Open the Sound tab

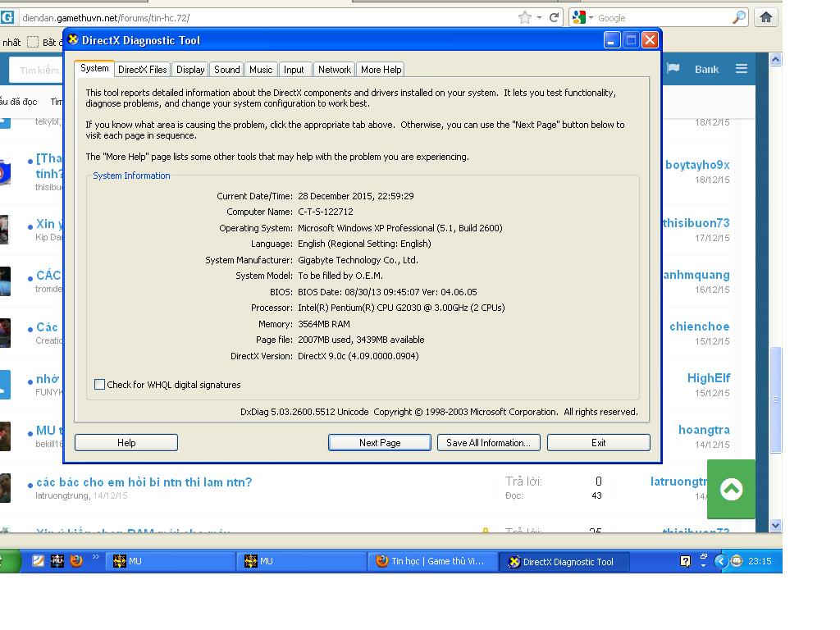[x=226, y=70]
